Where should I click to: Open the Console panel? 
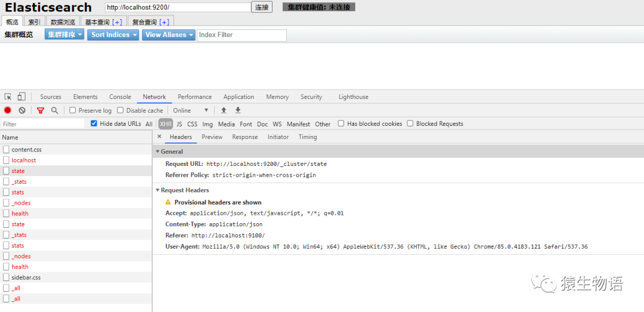tap(120, 97)
